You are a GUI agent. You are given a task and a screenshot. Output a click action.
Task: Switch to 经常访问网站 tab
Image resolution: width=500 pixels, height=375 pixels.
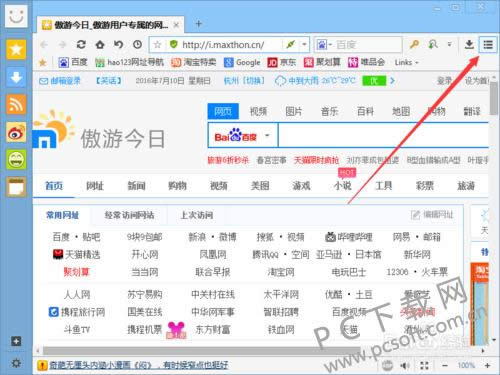pyautogui.click(x=129, y=215)
